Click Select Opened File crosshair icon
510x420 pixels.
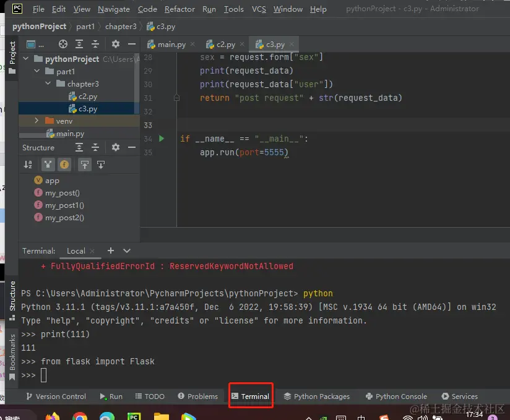pyautogui.click(x=63, y=44)
